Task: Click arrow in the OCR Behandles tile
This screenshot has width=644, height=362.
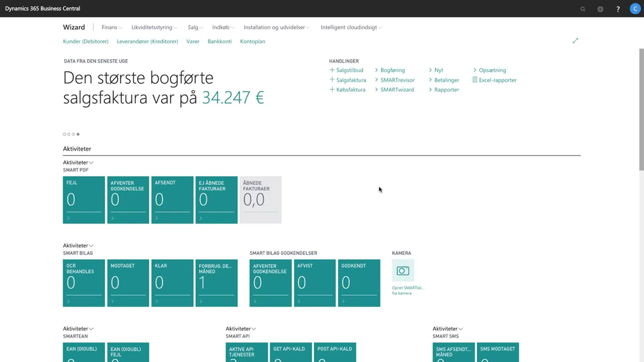Action: tap(68, 301)
